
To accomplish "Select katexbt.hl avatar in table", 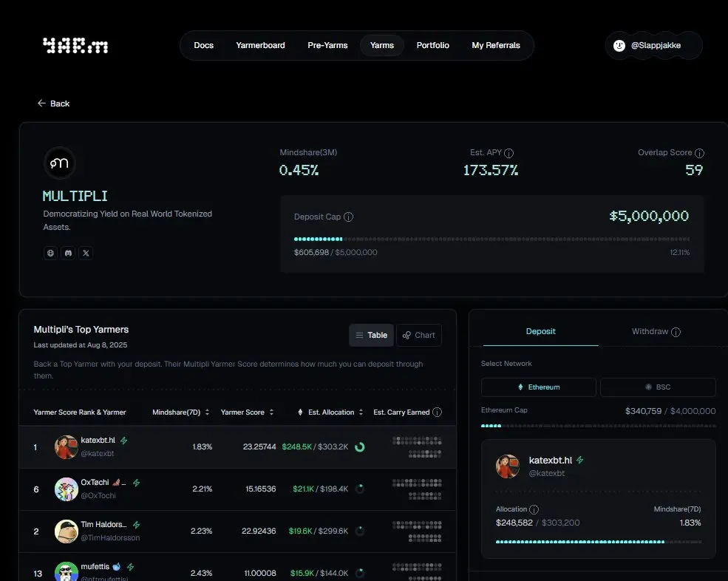I will tap(67, 446).
